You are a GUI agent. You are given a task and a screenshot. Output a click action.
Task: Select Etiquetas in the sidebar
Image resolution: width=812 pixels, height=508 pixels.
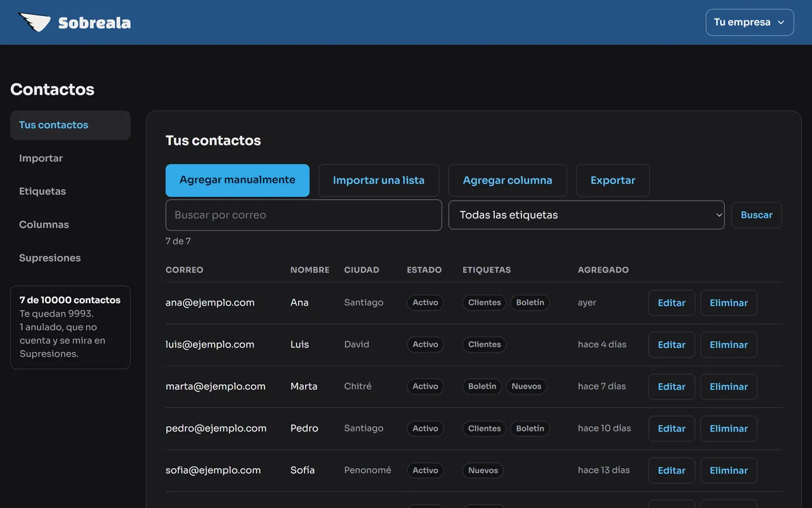(x=70, y=191)
